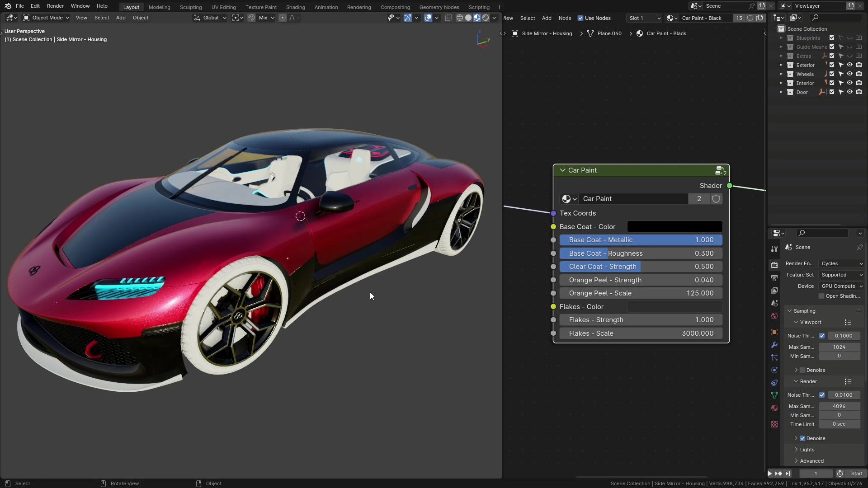Open the View Layer properties tab
Image resolution: width=868 pixels, height=488 pixels.
coord(774,290)
